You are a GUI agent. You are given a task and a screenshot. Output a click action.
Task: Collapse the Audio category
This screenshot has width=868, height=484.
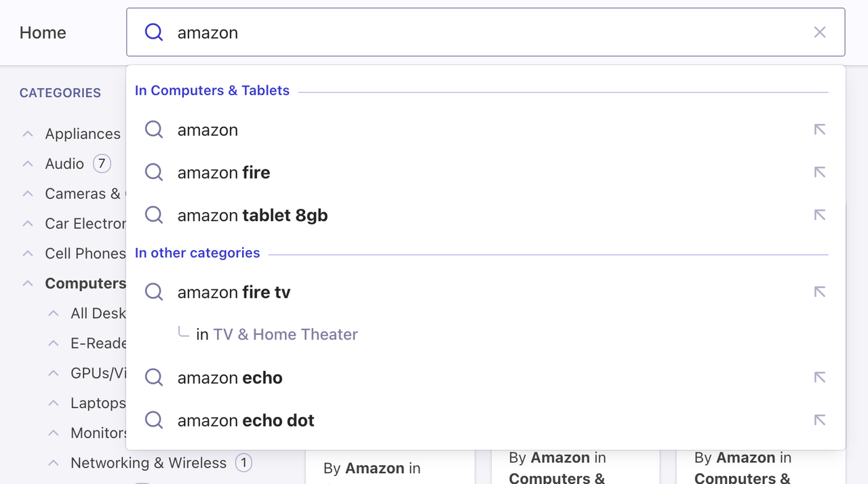(27, 163)
